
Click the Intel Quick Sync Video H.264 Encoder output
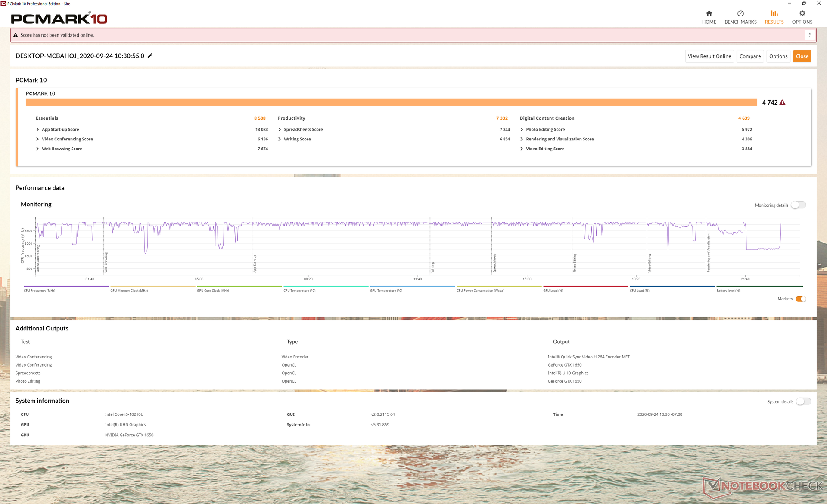588,357
